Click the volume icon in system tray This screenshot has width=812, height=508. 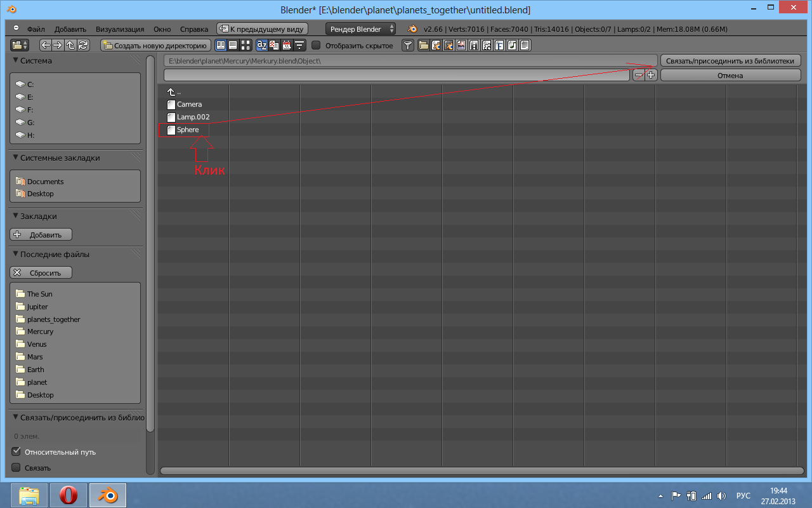[721, 495]
